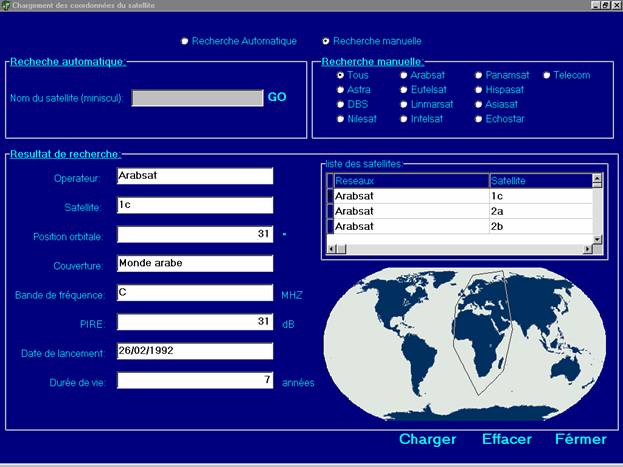Click the Bande de fréquence field
This screenshot has width=623, height=467.
pos(195,293)
